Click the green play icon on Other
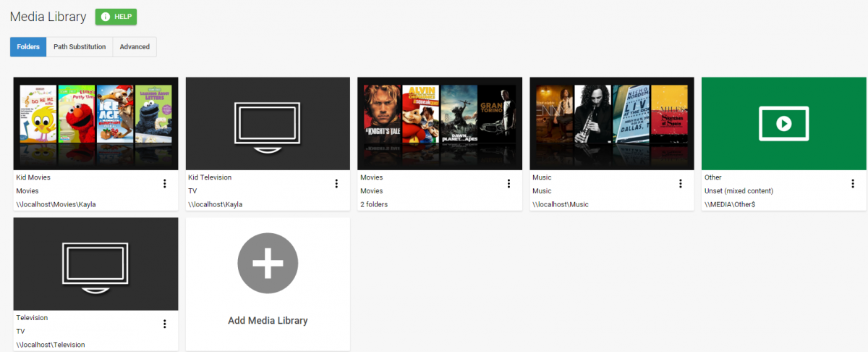868x352 pixels. pos(783,123)
